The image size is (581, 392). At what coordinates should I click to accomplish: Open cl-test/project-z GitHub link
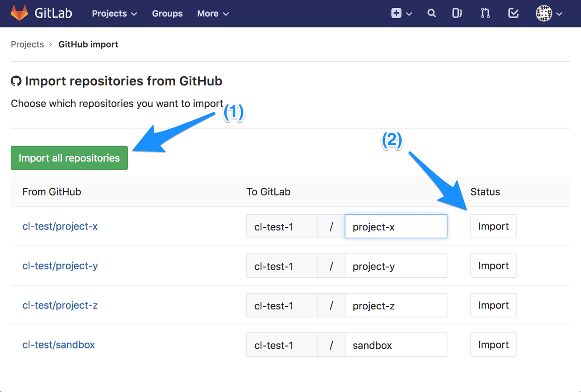(60, 305)
